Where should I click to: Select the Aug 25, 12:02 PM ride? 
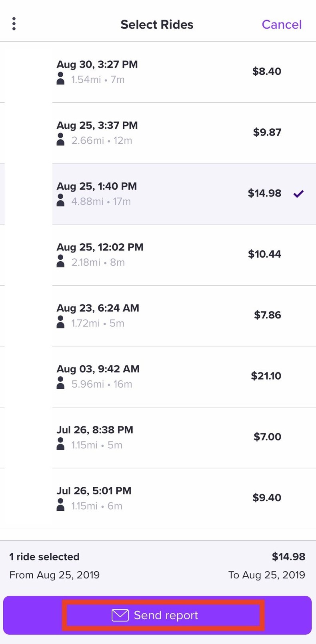[x=168, y=255]
